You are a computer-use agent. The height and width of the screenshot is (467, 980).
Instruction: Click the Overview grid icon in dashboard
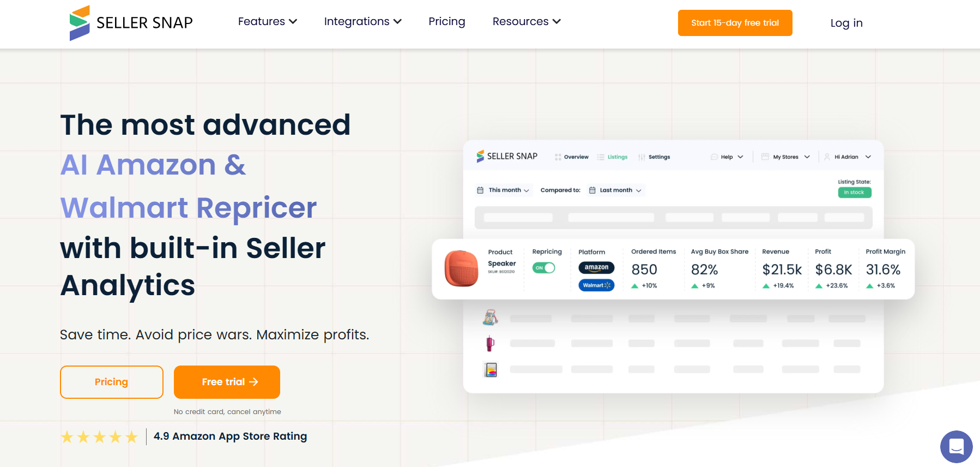(558, 157)
